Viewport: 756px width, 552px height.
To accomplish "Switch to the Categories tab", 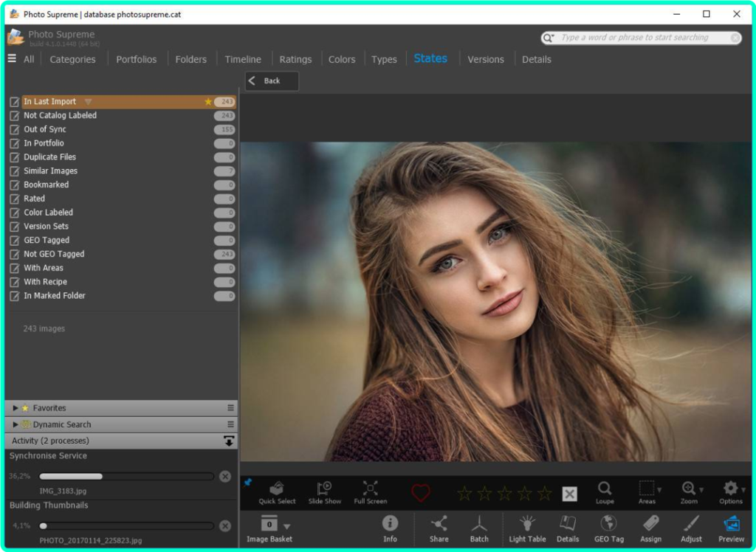I will (x=72, y=59).
